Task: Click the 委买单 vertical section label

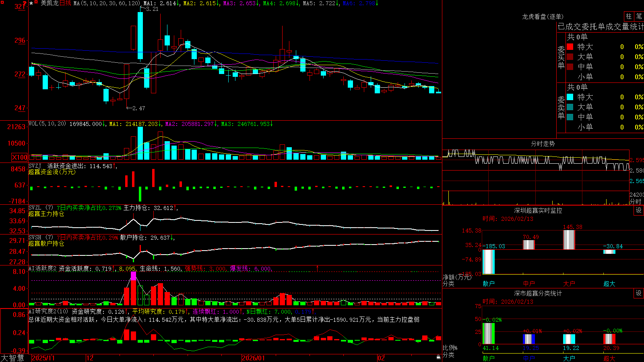Action: 561,57
